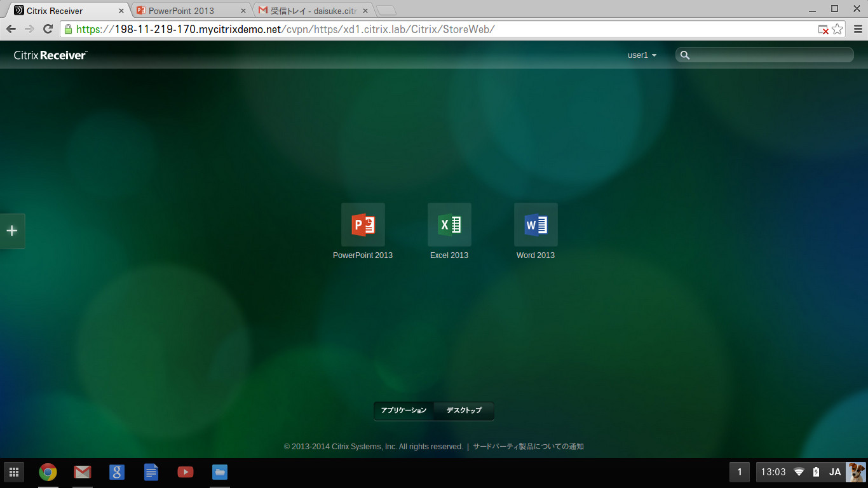Image resolution: width=868 pixels, height=488 pixels.
Task: Click the green HTTPS padlock icon
Action: point(68,29)
